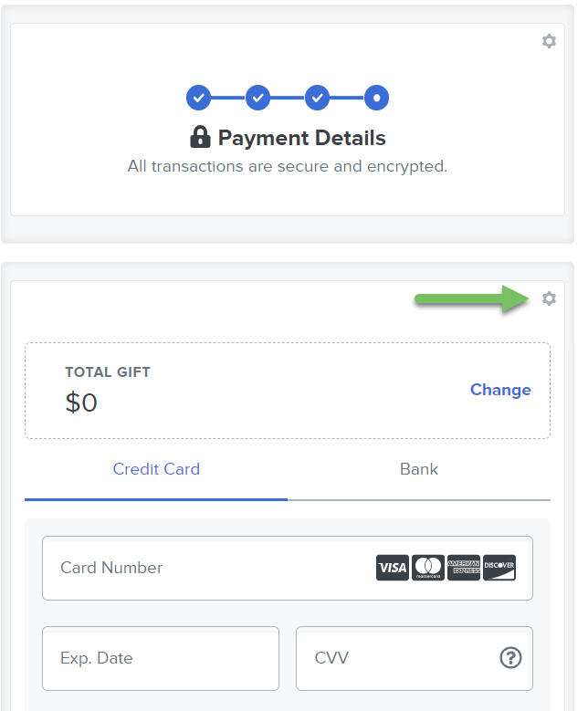Screen dimensions: 588x711
Task: Click the Discover card logo
Action: (x=499, y=568)
